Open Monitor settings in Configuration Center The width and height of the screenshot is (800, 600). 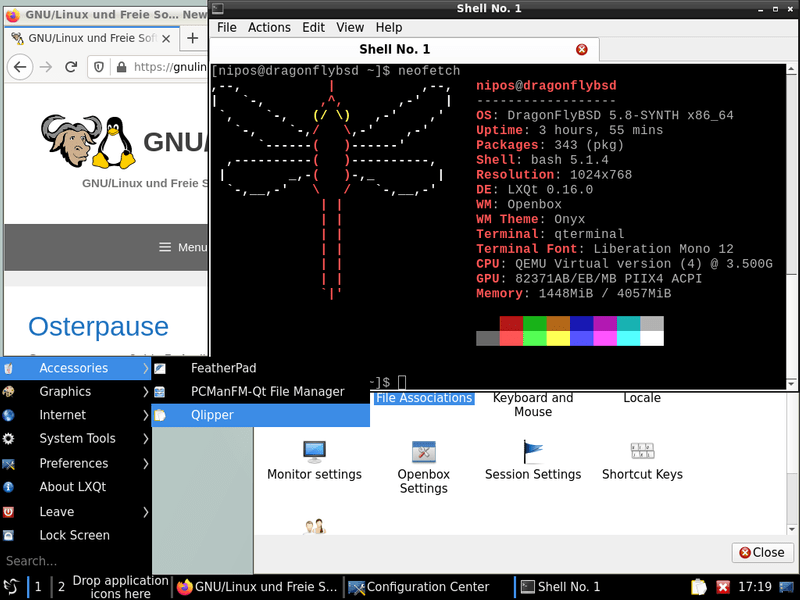coord(314,460)
